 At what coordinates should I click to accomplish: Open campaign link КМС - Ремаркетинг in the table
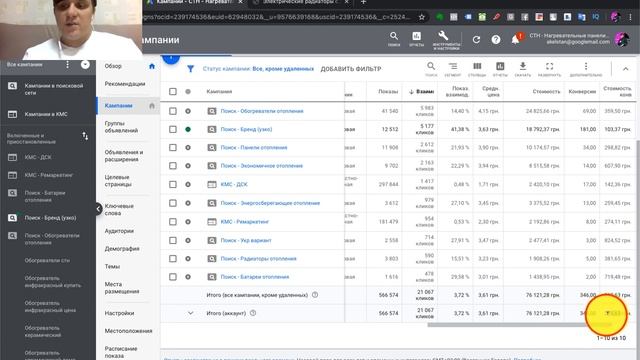pos(245,222)
